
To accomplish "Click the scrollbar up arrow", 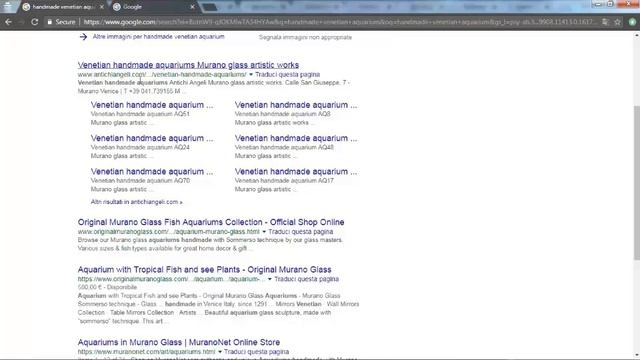I will pos(636,36).
